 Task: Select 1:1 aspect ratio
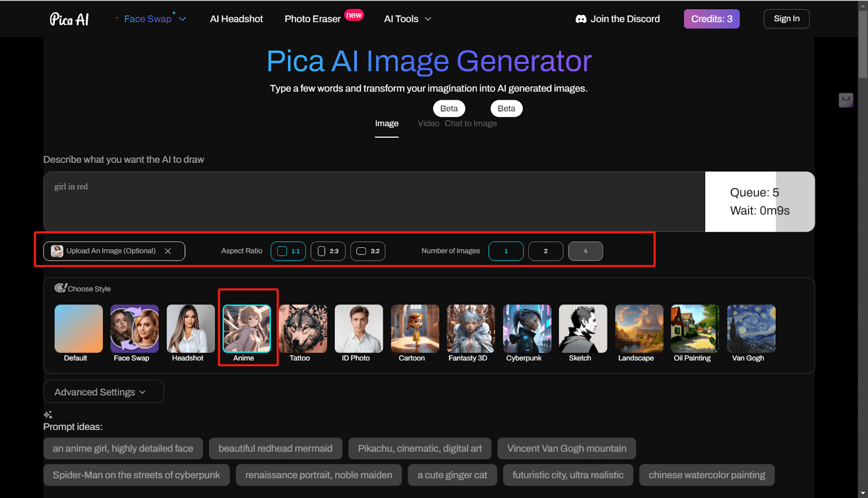(288, 251)
